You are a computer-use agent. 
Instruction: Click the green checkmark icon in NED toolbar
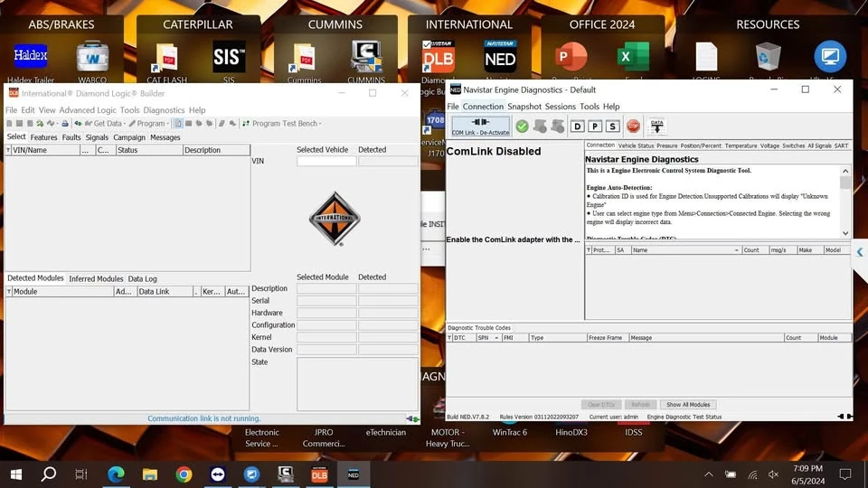click(522, 127)
